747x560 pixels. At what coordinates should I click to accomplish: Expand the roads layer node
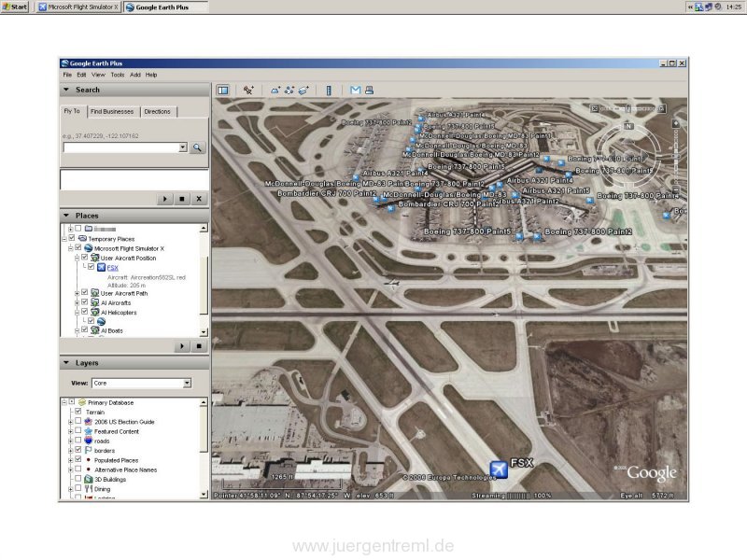coord(71,441)
